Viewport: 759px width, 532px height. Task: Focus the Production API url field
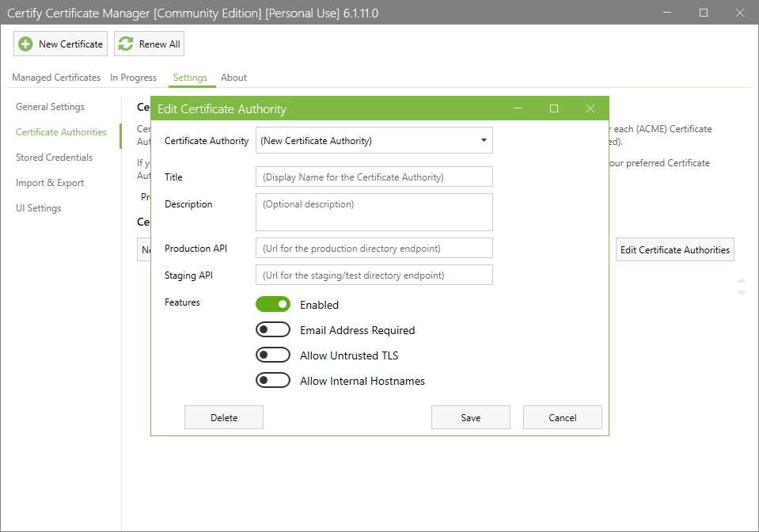pos(374,248)
